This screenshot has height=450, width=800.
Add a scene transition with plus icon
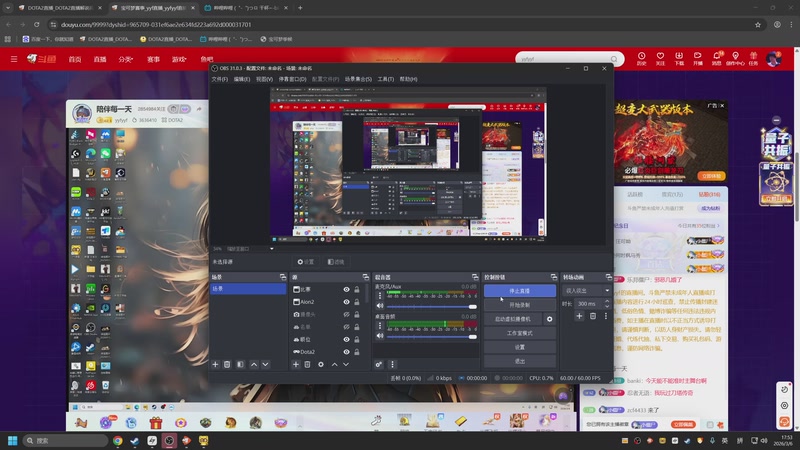pos(579,316)
